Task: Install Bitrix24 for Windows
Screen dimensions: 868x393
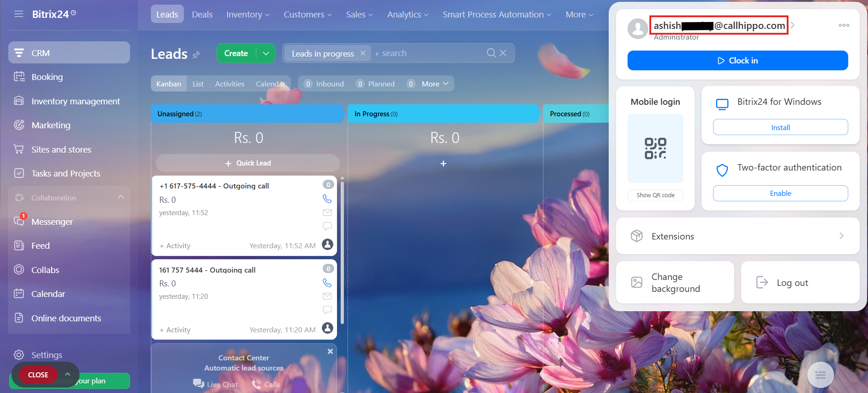Action: point(781,127)
